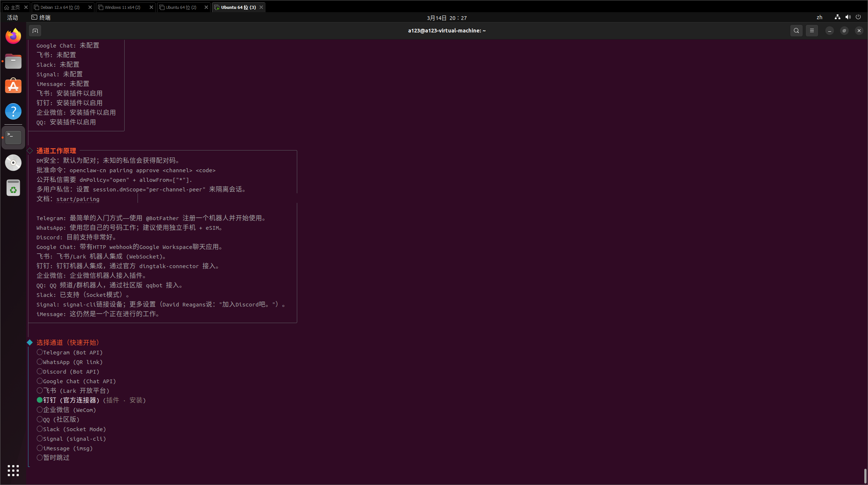Viewport: 868px width, 485px height.
Task: Click the 活动 activities button
Action: tap(13, 17)
